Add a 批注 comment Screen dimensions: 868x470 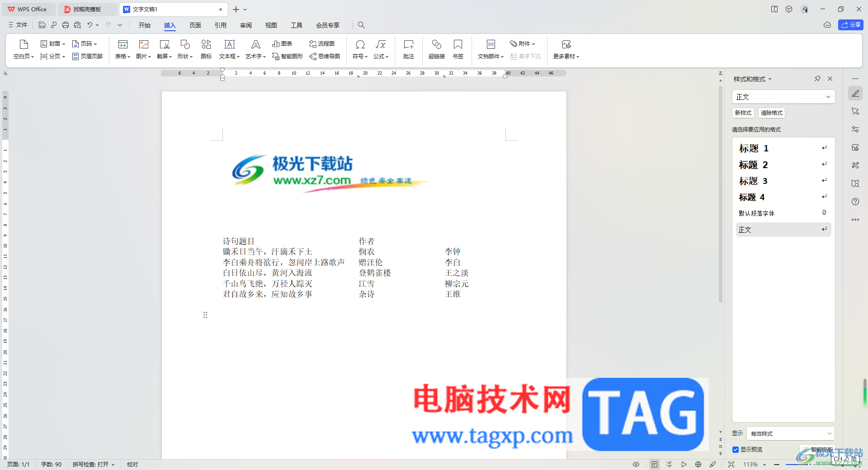(x=409, y=49)
